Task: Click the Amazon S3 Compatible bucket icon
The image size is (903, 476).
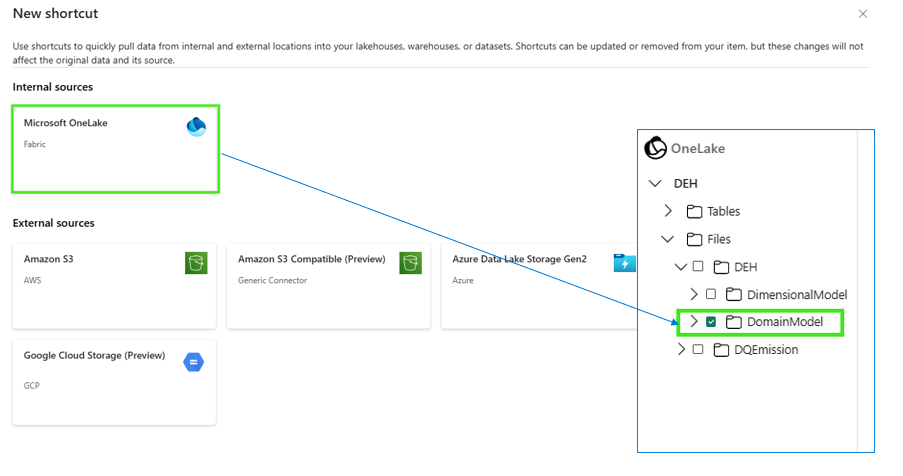Action: pyautogui.click(x=411, y=263)
